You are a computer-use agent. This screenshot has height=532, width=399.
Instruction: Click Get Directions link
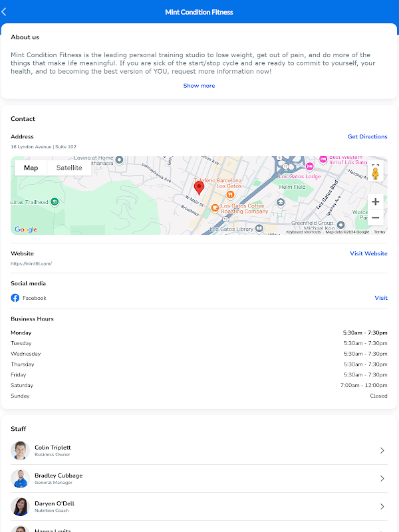click(368, 137)
